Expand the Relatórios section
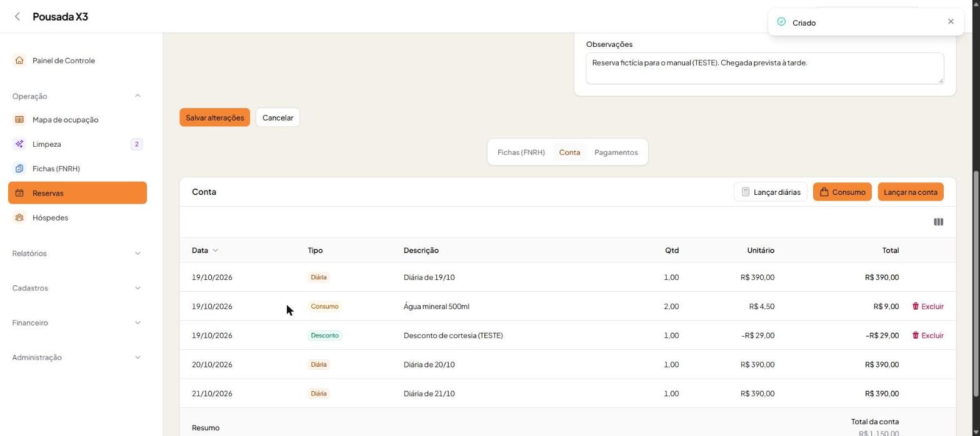 pos(137,254)
